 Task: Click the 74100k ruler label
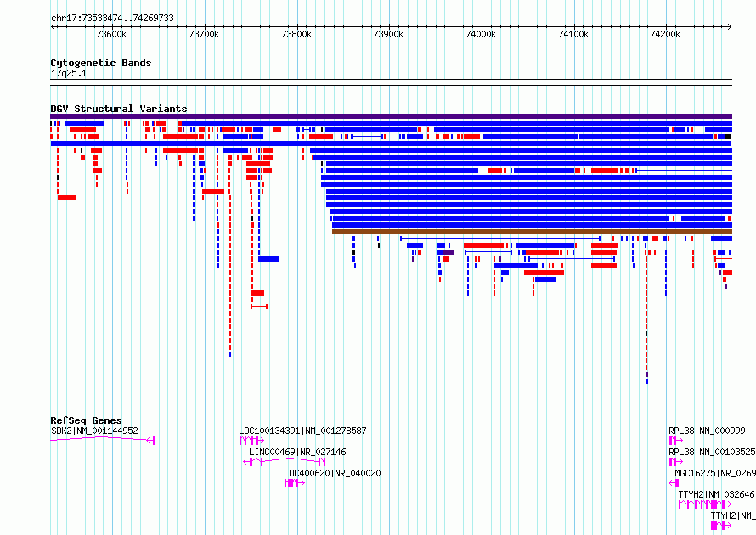click(573, 34)
